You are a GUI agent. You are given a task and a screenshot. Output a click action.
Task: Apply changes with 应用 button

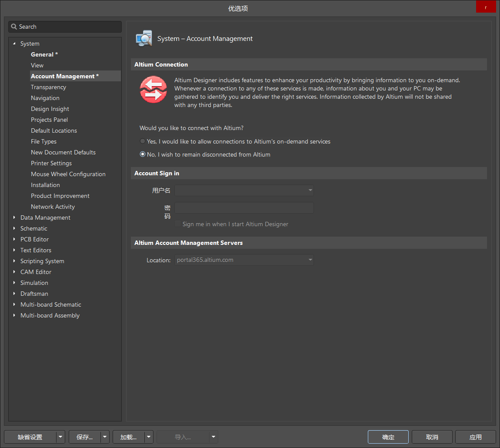click(x=476, y=437)
